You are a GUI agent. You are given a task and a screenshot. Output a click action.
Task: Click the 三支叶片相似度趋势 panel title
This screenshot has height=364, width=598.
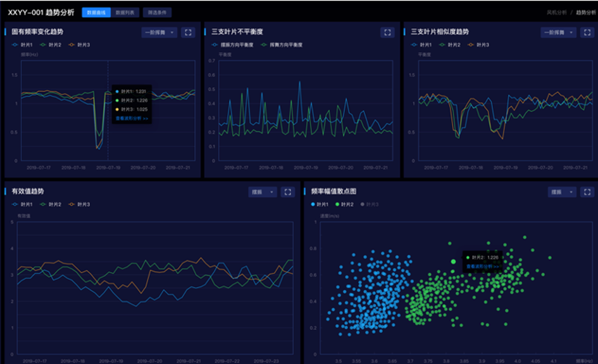440,32
